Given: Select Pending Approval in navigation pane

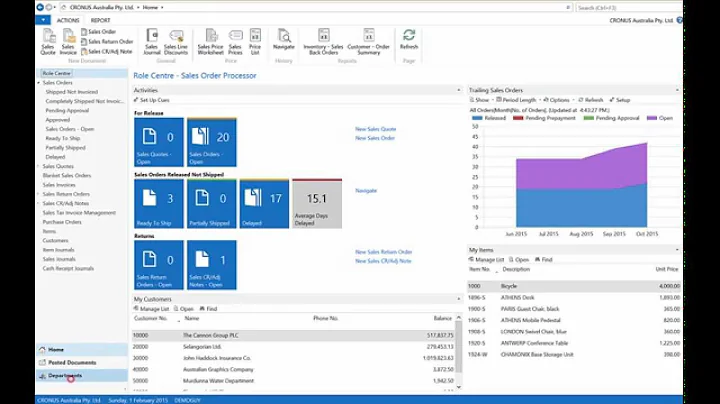Looking at the screenshot, I should tap(67, 111).
